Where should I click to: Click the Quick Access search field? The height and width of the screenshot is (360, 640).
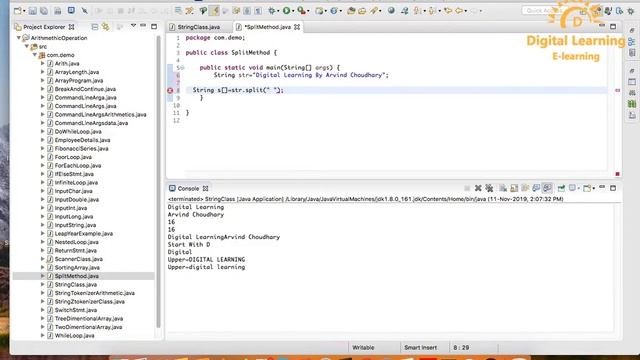point(543,11)
